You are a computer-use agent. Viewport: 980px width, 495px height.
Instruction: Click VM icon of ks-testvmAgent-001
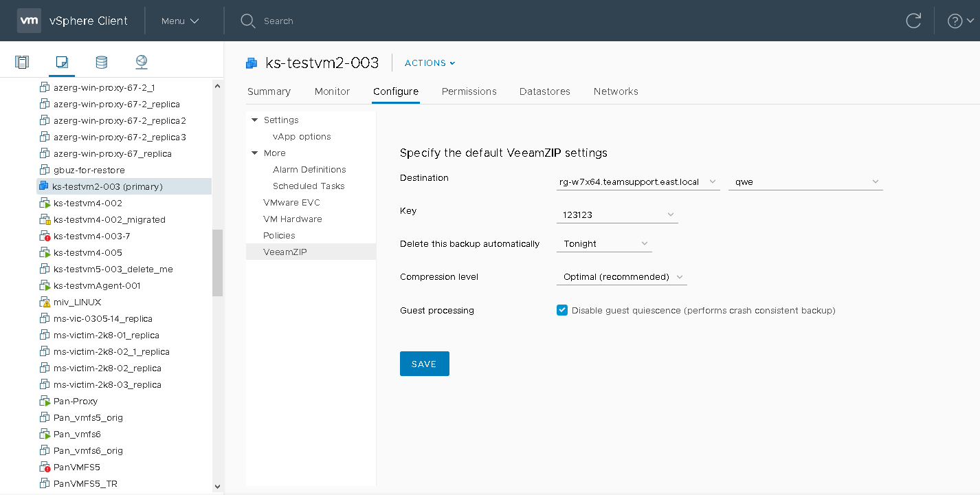(x=45, y=285)
